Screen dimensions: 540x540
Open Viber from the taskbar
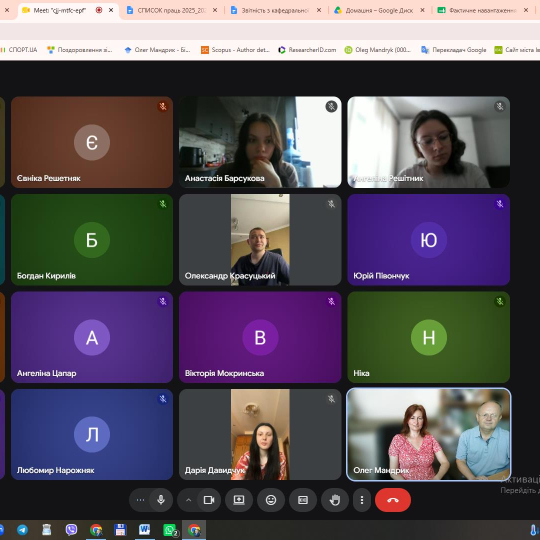pyautogui.click(x=71, y=530)
